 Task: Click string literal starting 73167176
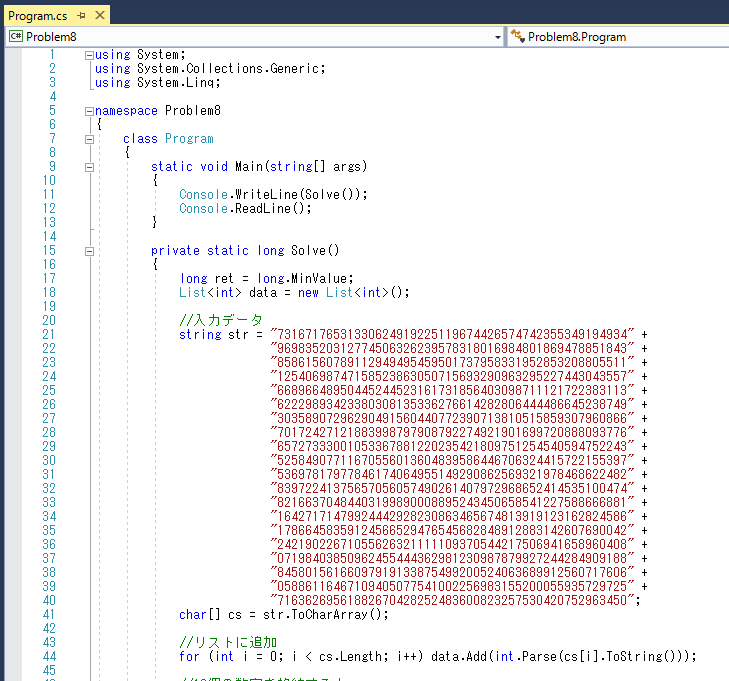(452, 334)
